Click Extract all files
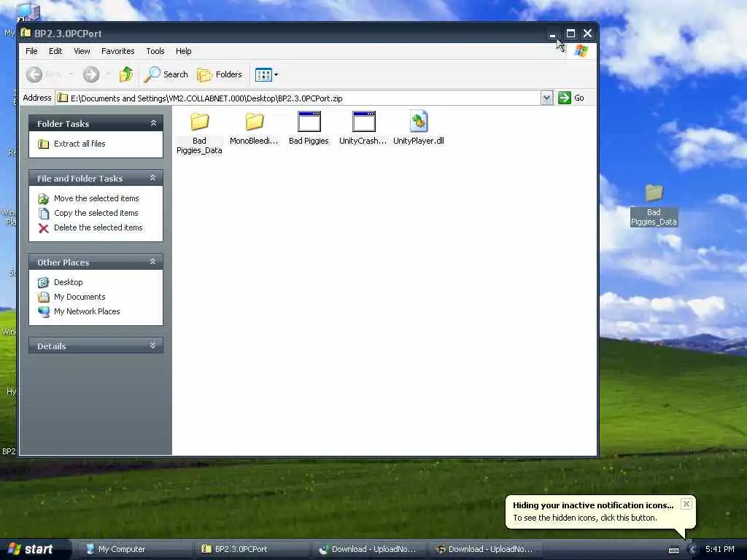This screenshot has width=747, height=560. tap(72, 144)
